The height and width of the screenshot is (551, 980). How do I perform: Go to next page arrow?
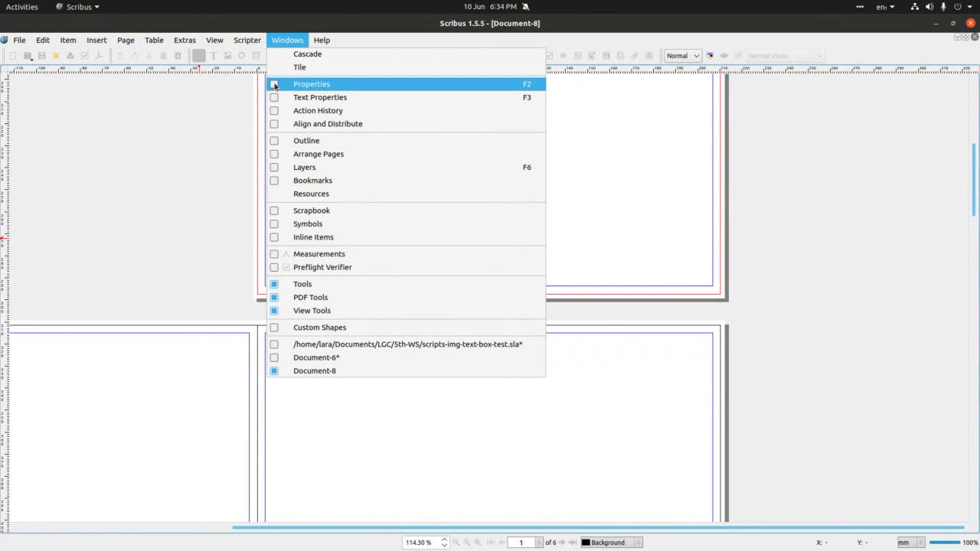pyautogui.click(x=561, y=543)
